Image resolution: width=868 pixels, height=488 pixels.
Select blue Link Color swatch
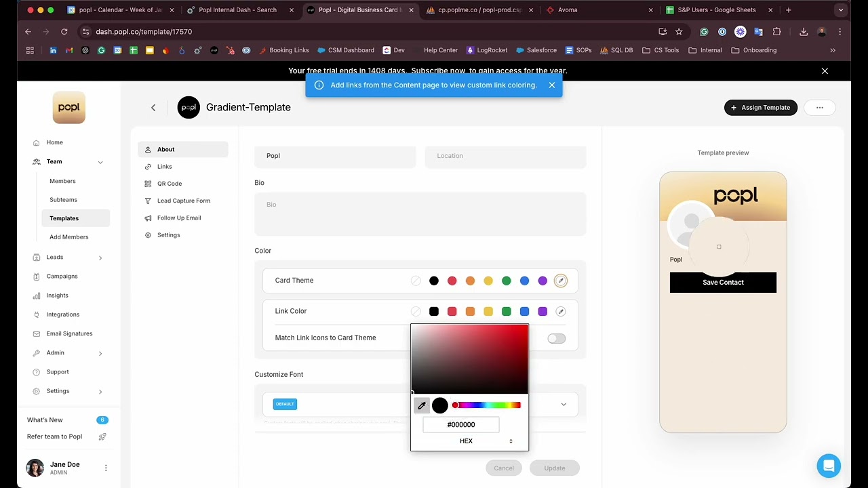[525, 312]
